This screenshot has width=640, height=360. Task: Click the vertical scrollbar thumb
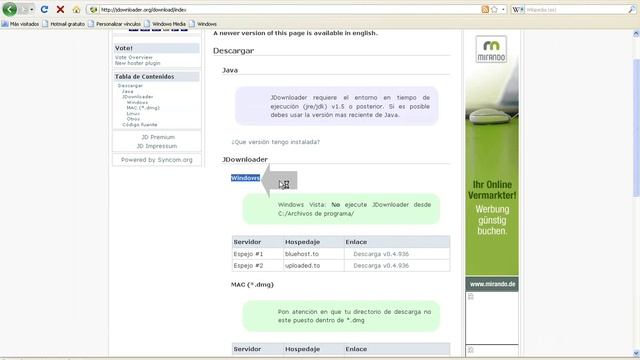pos(636,127)
